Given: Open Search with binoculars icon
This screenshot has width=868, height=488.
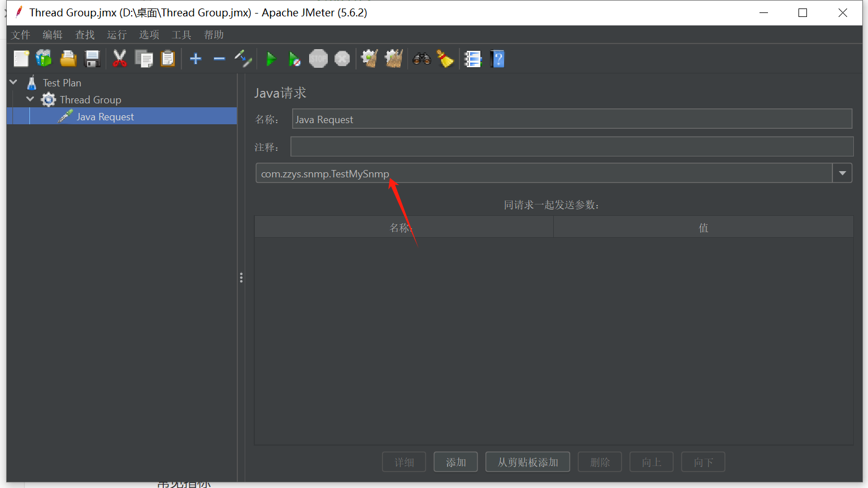Looking at the screenshot, I should (x=422, y=59).
